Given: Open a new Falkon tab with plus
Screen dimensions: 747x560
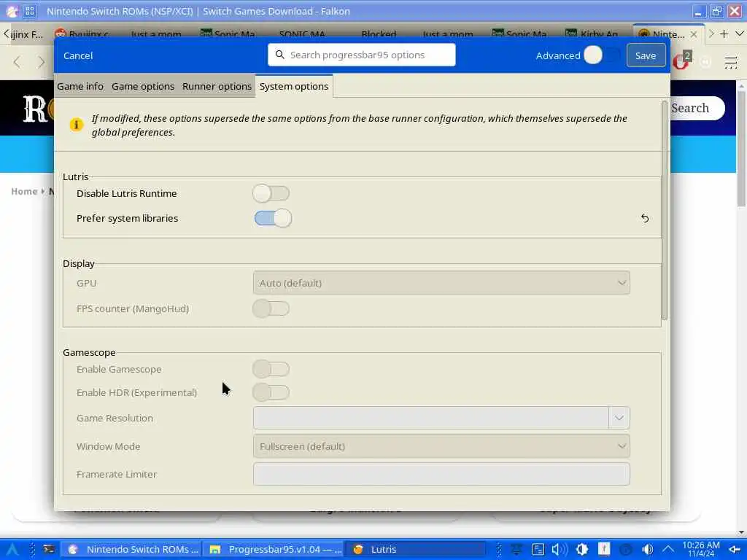Looking at the screenshot, I should [724, 34].
